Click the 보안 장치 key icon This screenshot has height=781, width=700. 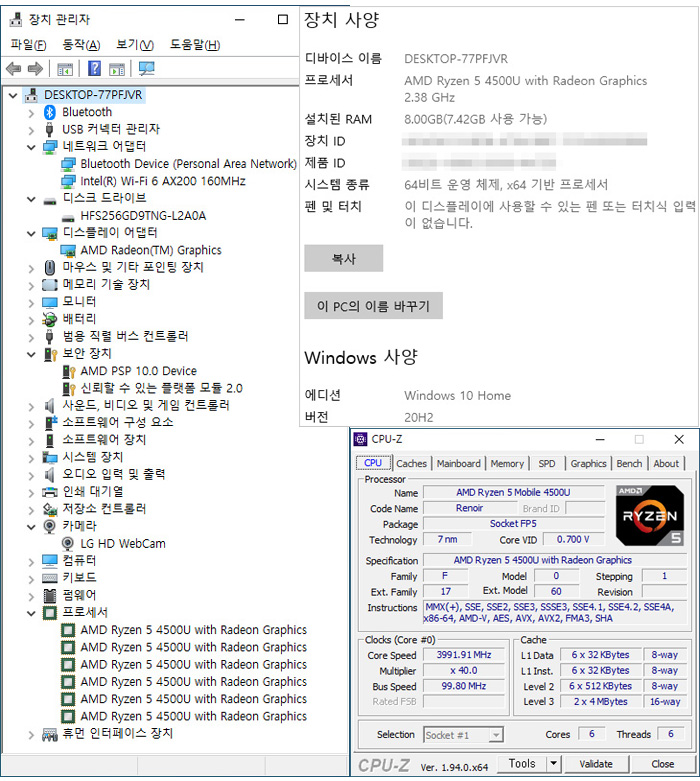50,354
